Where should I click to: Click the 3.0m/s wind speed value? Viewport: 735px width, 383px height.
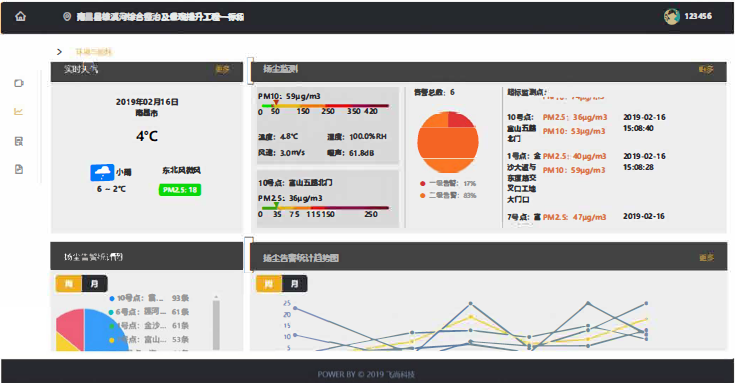pyautogui.click(x=292, y=153)
